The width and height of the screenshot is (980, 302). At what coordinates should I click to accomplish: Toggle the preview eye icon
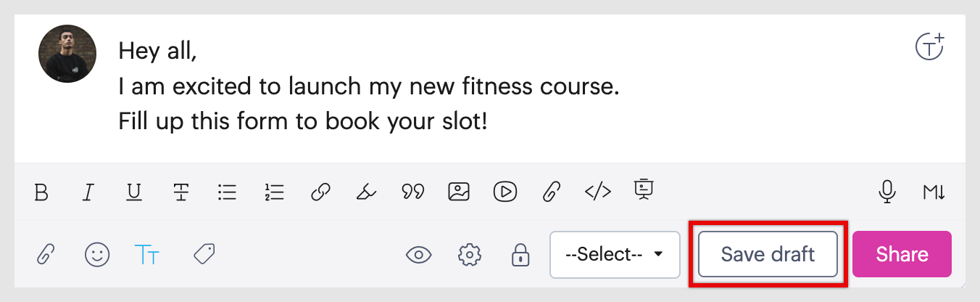point(419,255)
